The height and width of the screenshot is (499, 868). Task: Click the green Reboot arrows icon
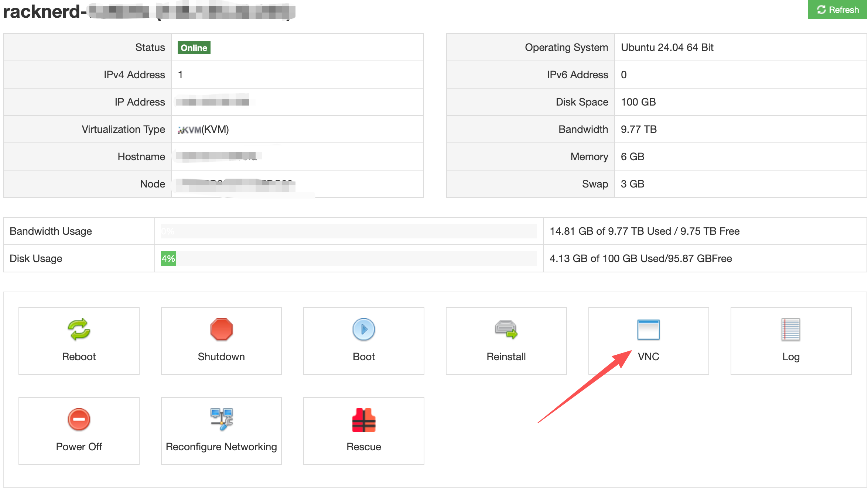click(x=79, y=329)
